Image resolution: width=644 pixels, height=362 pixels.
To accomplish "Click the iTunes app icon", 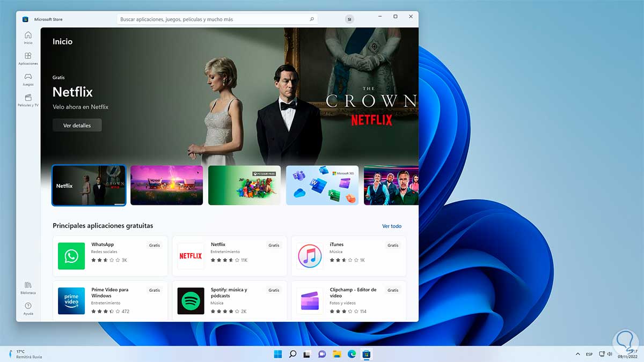I will tap(310, 256).
